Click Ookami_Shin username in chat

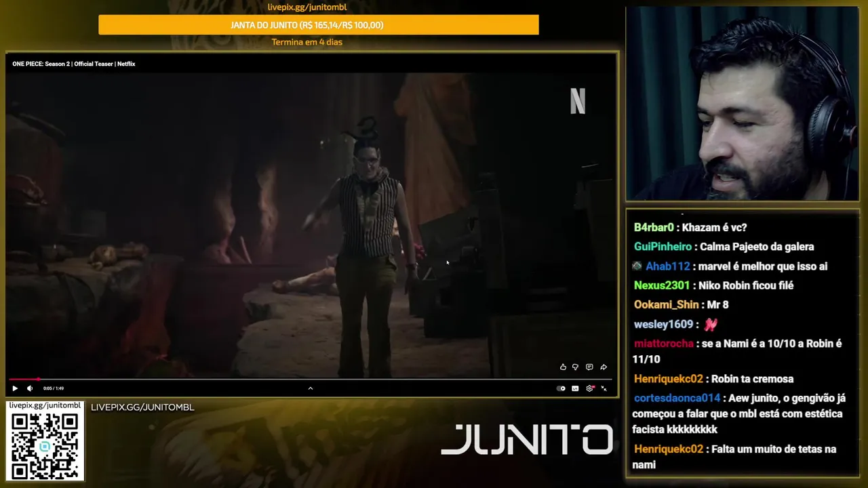(666, 305)
